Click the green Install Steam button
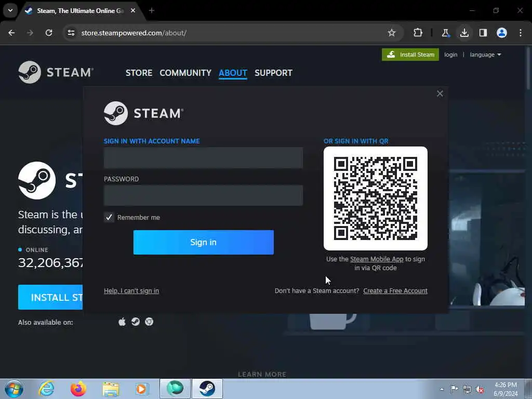Image resolution: width=532 pixels, height=399 pixels. (410, 55)
